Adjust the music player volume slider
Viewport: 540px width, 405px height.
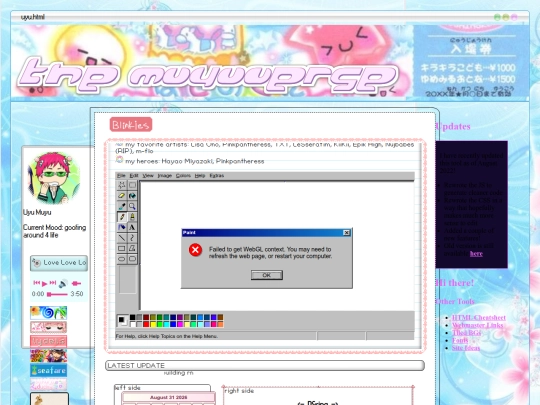[x=76, y=283]
